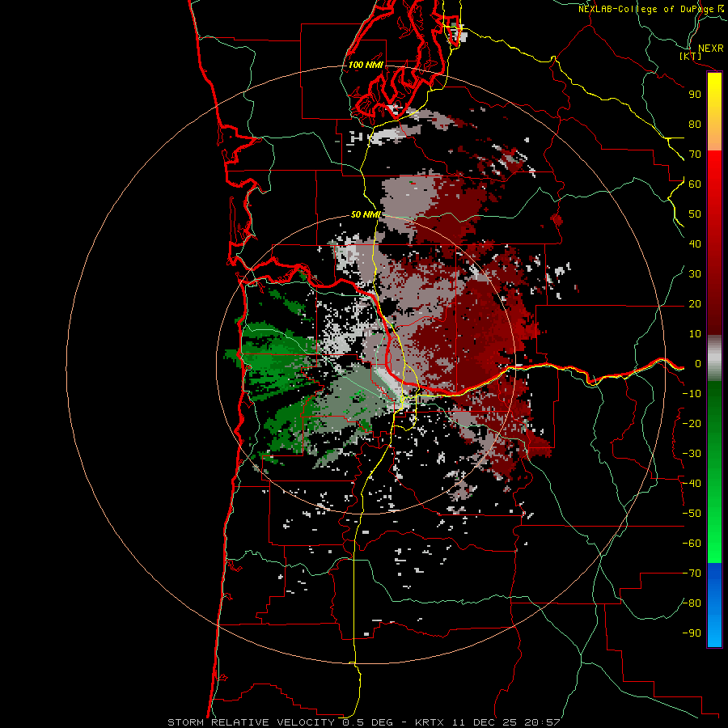Click the -70 value on velocity scale
This screenshot has width=728, height=728.
692,574
